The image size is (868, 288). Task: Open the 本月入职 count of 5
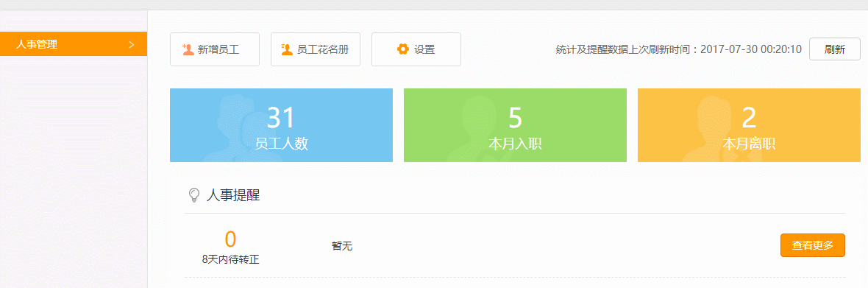point(516,117)
